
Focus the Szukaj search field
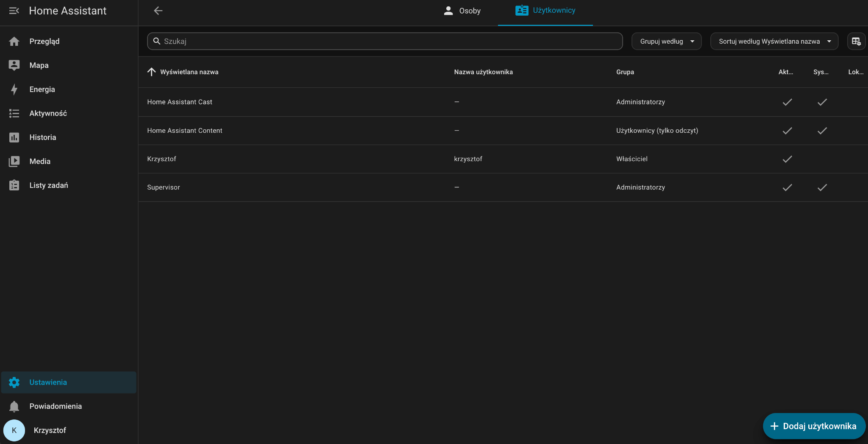click(x=385, y=41)
